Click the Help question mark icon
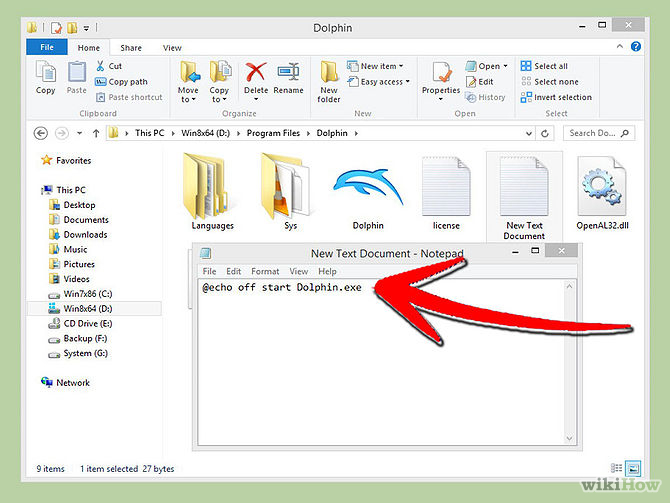This screenshot has height=503, width=670. click(635, 47)
